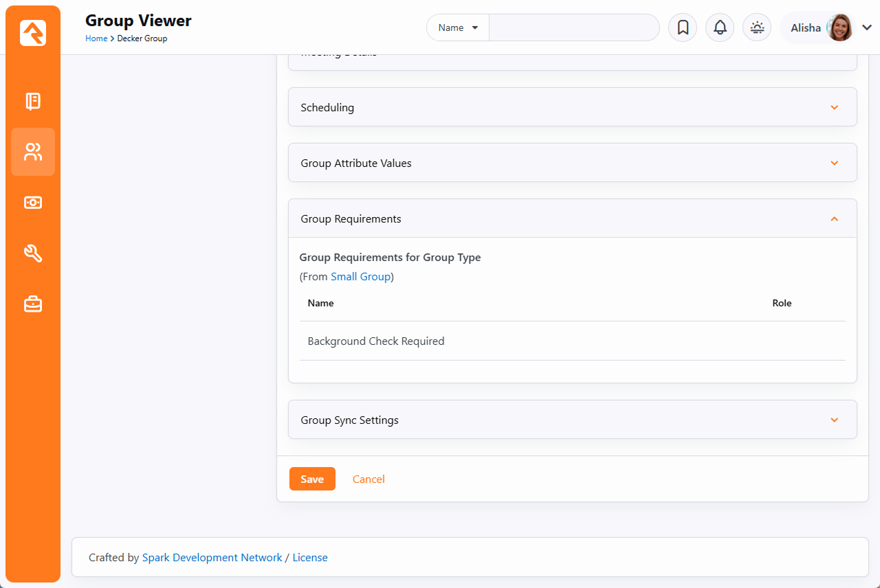Open the Intranet notebook sidebar icon

pos(33,101)
